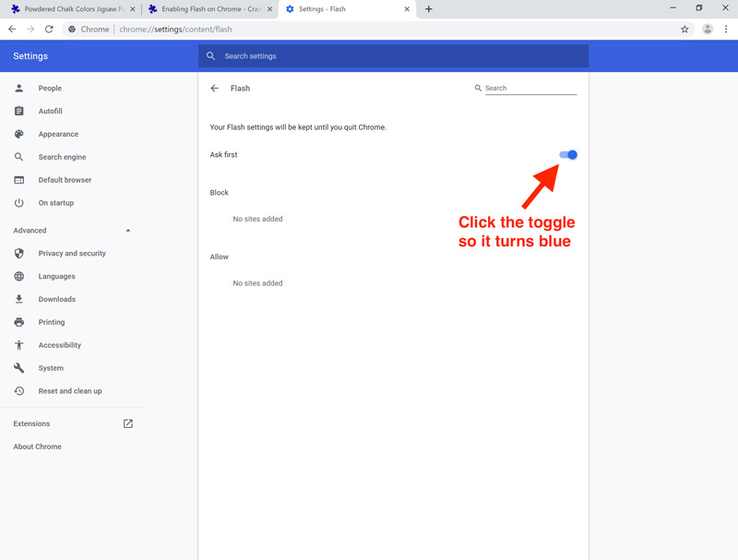Click the Languages globe icon
Screen dimensions: 738x560
(19, 276)
